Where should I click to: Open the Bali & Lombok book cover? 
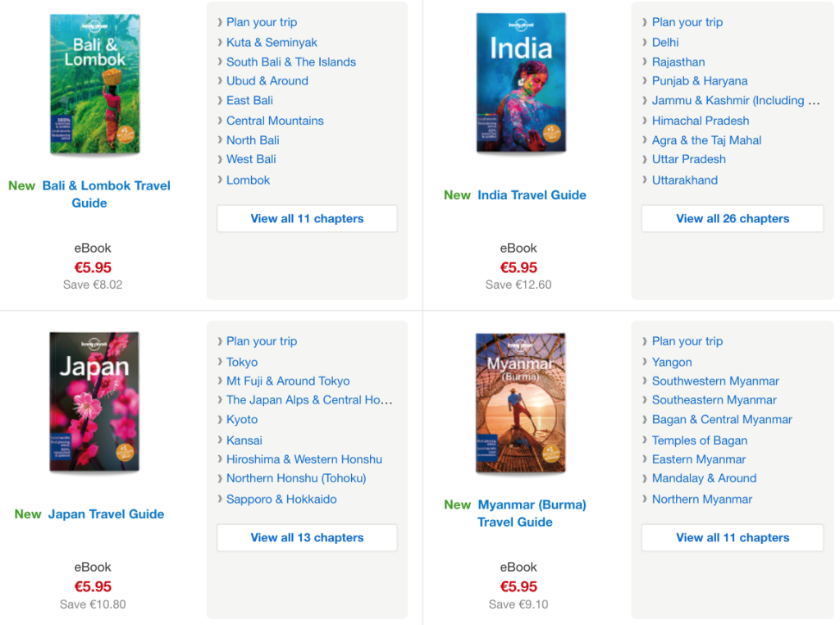pyautogui.click(x=94, y=84)
